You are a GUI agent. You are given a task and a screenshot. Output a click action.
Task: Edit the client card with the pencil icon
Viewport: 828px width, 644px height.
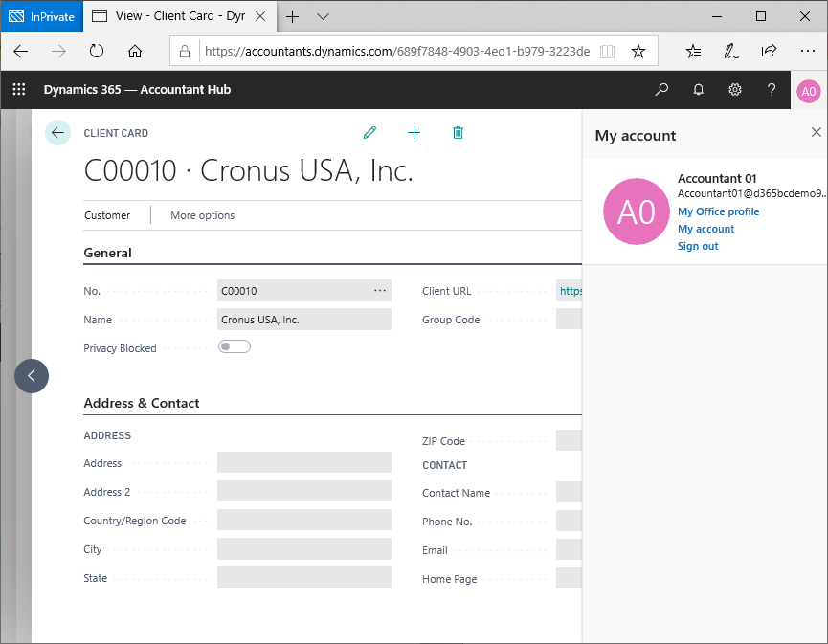click(369, 132)
